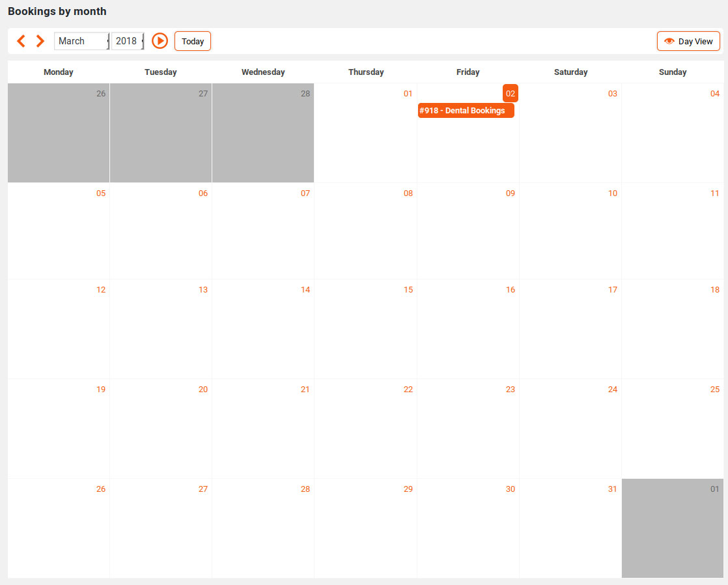The height and width of the screenshot is (585, 728).
Task: Click the Today button
Action: pyautogui.click(x=193, y=41)
